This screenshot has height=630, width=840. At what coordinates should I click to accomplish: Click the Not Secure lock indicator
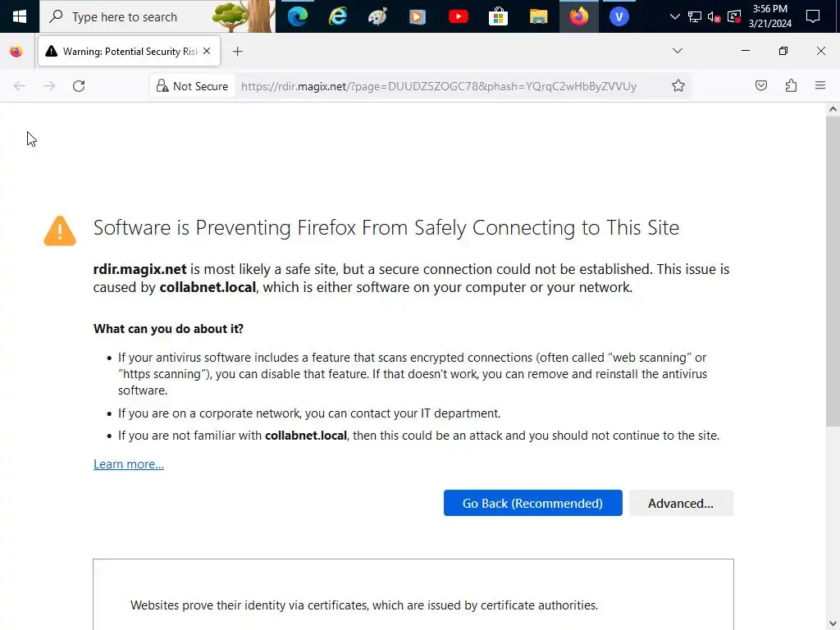click(x=192, y=86)
